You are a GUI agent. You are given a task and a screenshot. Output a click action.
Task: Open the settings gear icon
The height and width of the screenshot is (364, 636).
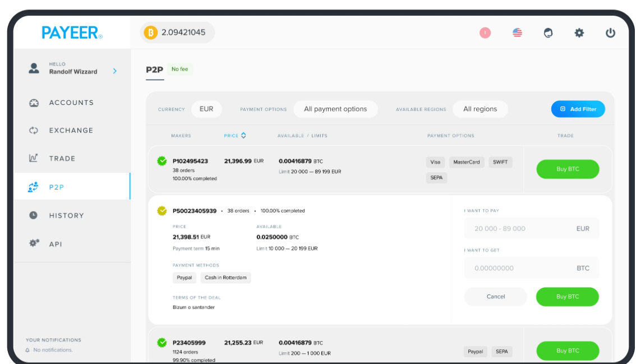[x=579, y=33]
